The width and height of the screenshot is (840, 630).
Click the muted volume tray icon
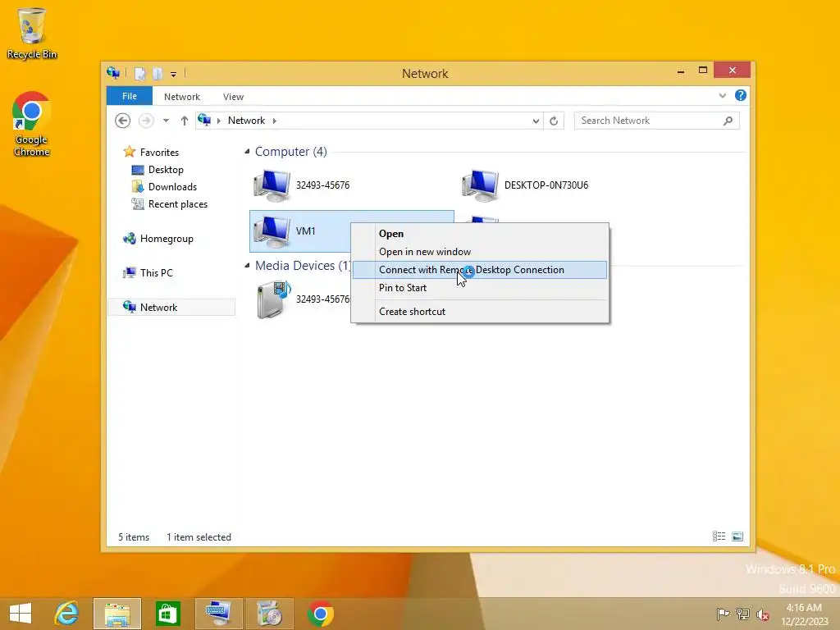(x=762, y=614)
